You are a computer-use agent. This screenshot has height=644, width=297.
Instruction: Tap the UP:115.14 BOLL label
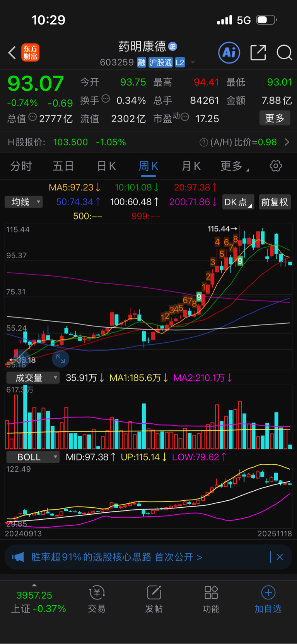pos(144,457)
